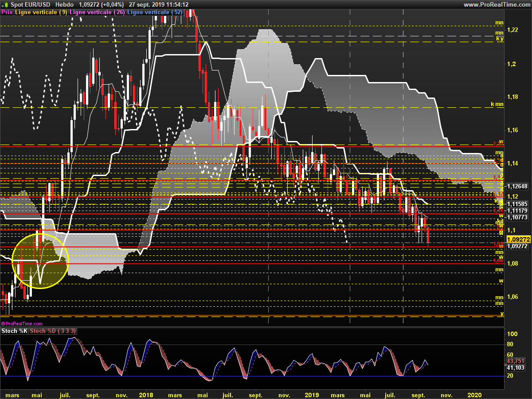
Task: Select the Stoch %D (3 3 3) label
Action: (x=53, y=331)
